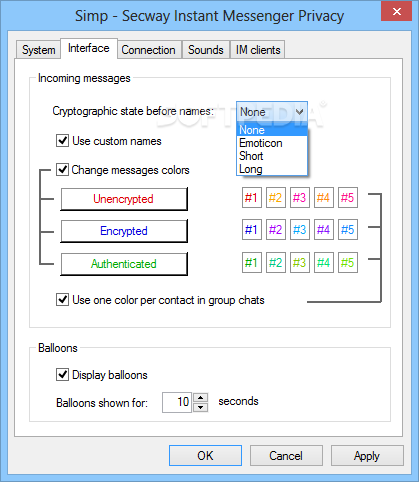
Task: Toggle Change messages colors checkbox
Action: pyautogui.click(x=62, y=170)
